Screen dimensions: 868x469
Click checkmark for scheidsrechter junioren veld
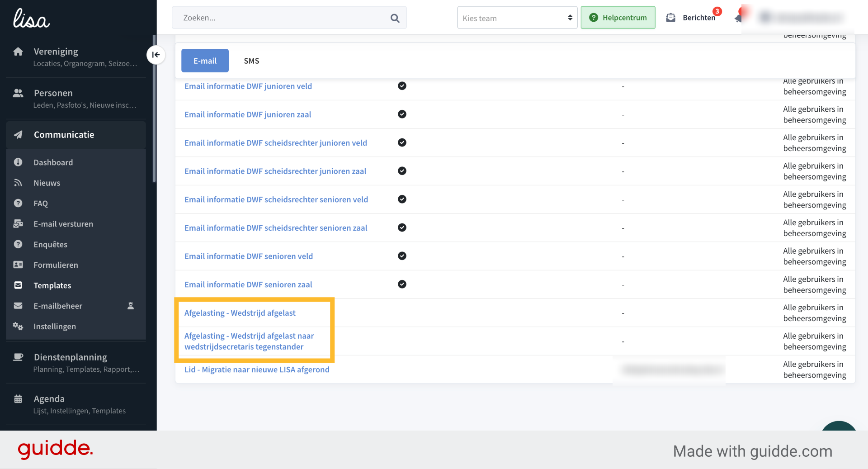coord(402,142)
